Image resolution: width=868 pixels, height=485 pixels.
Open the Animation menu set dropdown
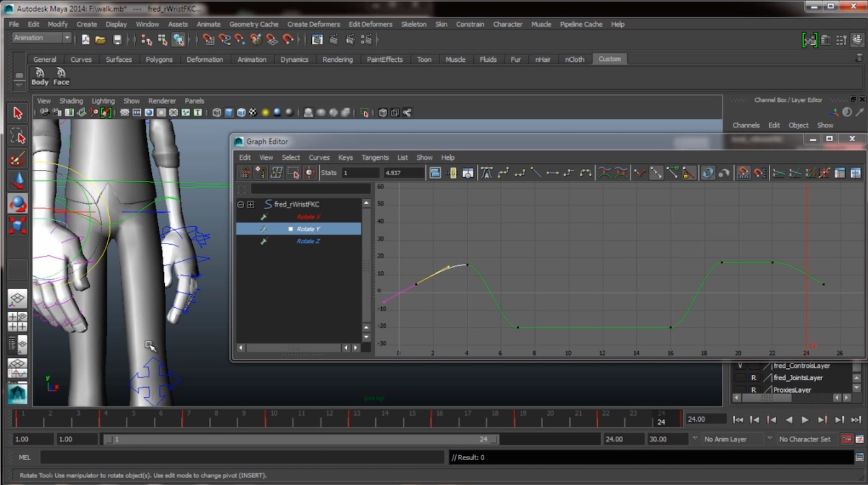40,38
